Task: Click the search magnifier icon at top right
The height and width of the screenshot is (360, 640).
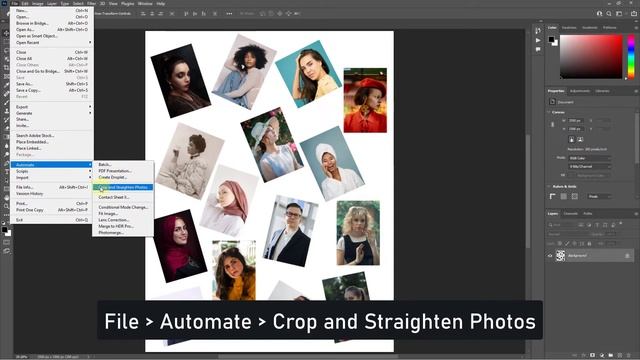Action: click(609, 13)
